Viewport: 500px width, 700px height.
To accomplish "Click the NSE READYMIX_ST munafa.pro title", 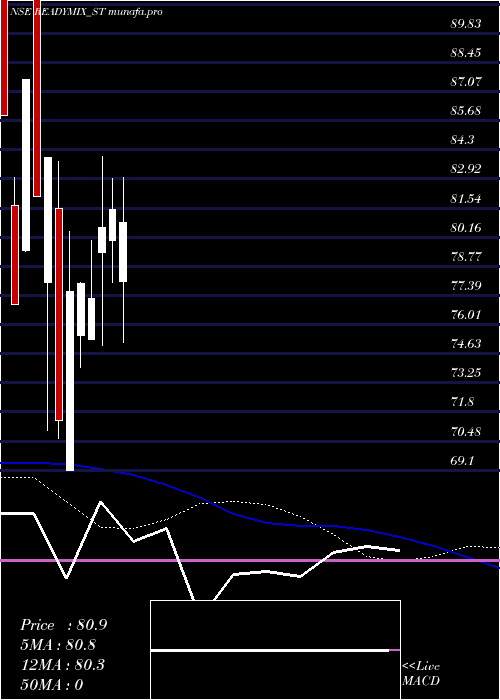I will pos(86,12).
